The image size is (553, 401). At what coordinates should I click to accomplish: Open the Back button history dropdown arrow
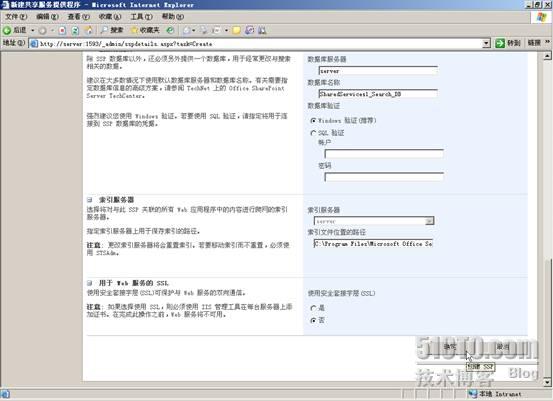point(33,31)
